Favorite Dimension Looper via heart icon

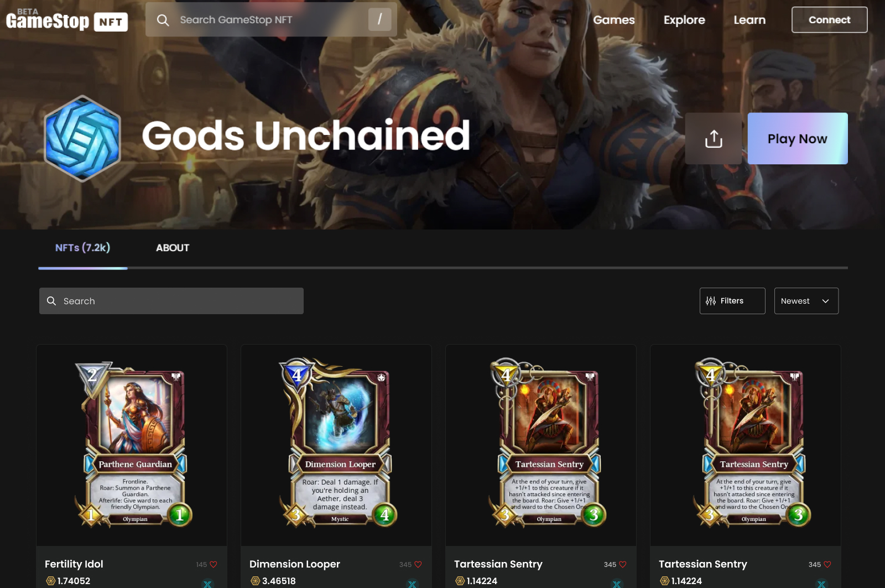pos(418,565)
